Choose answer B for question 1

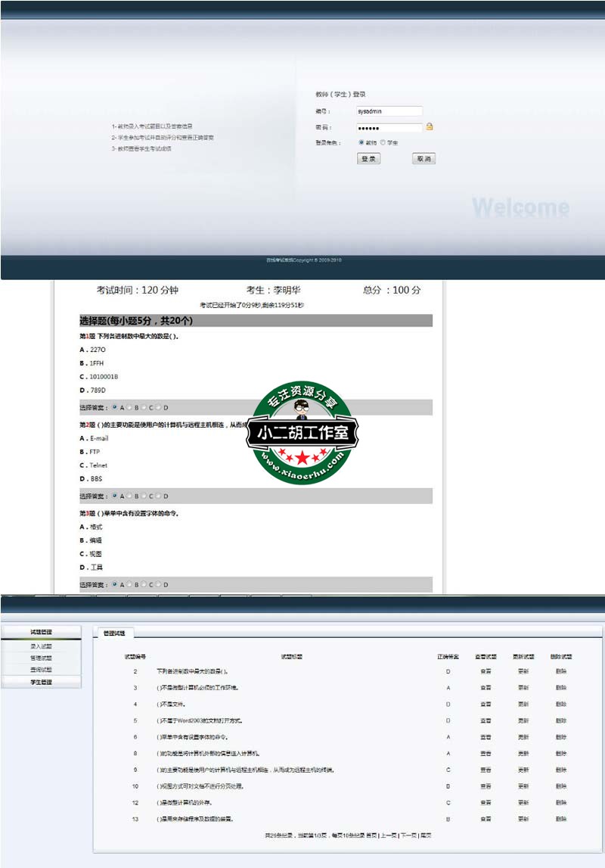(130, 408)
